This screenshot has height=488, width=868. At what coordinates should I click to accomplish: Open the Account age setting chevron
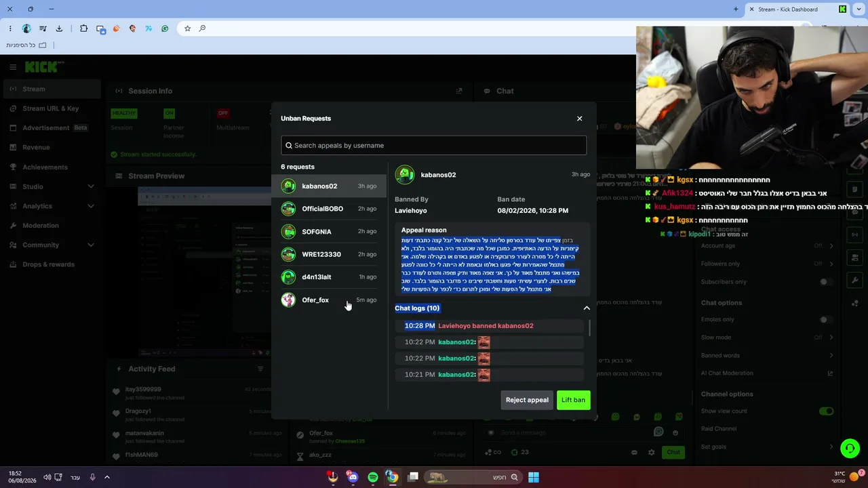831,246
